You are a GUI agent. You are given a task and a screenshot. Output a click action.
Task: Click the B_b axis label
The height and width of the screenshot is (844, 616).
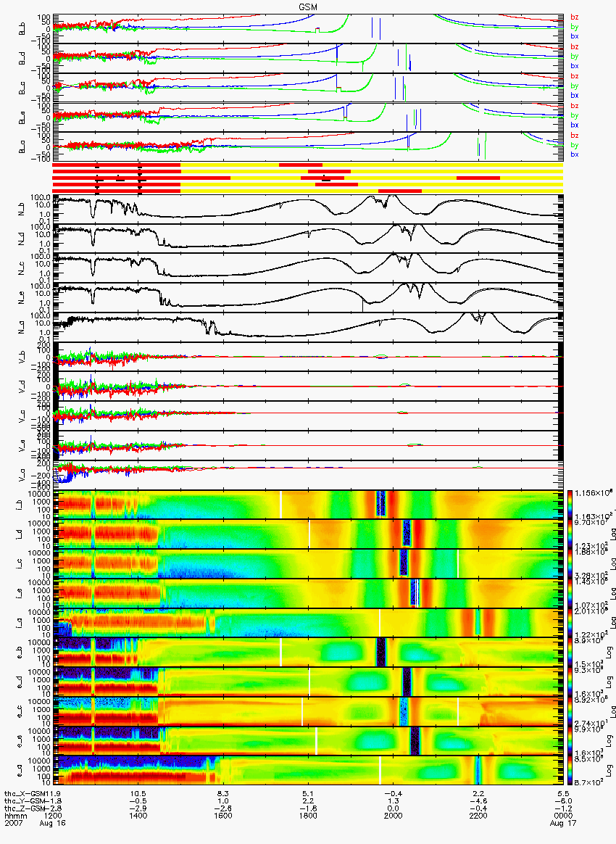tap(22, 28)
